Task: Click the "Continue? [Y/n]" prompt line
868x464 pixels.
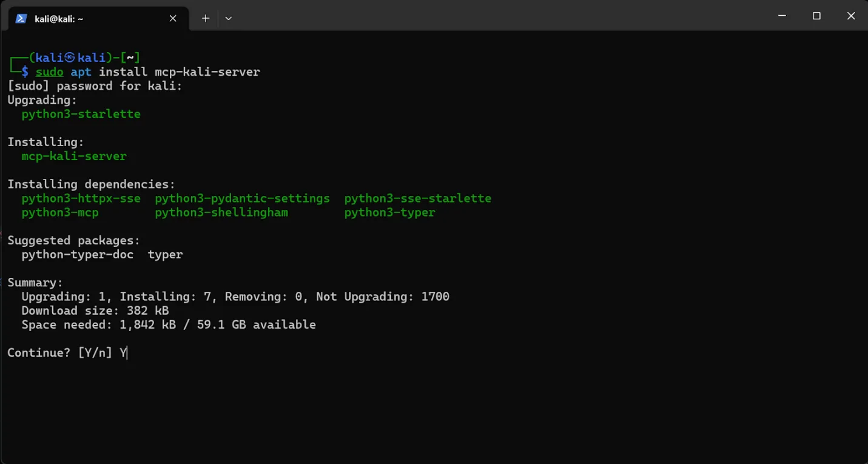Action: pyautogui.click(x=61, y=352)
